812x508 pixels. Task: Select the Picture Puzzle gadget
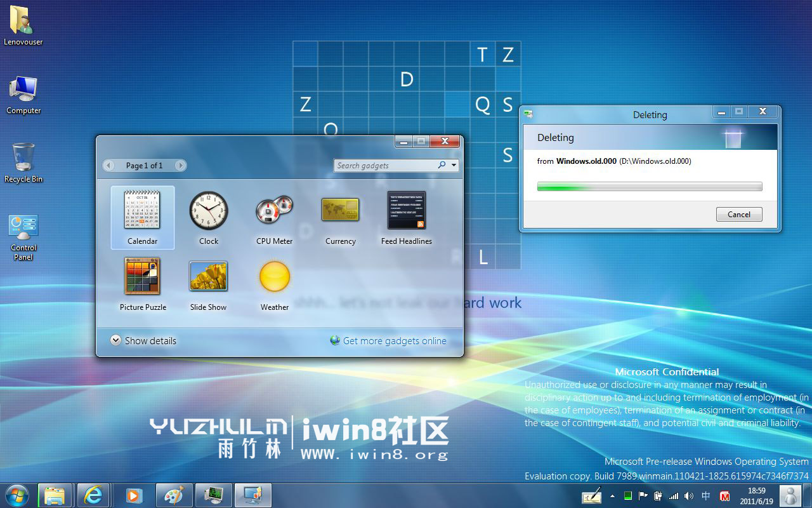pyautogui.click(x=143, y=283)
